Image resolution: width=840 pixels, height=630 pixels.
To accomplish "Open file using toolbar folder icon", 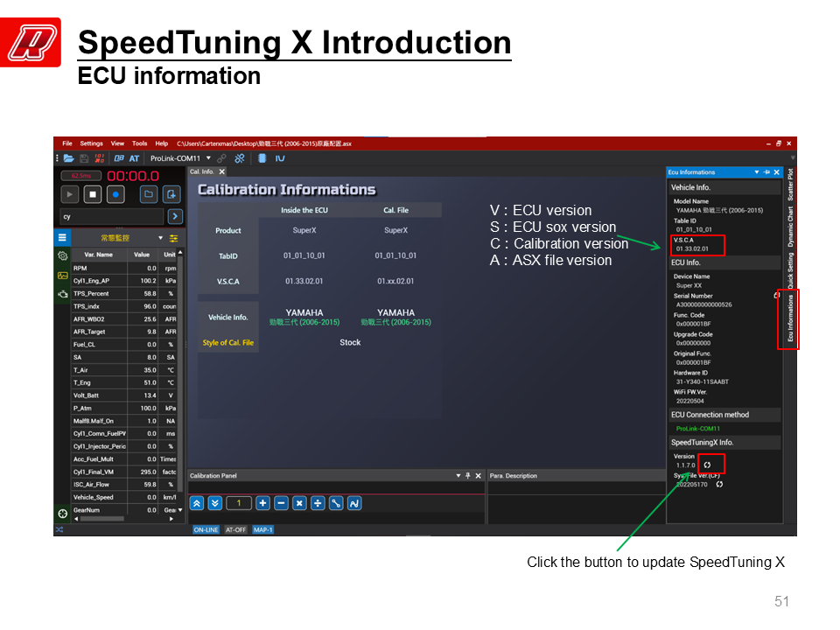I will tap(68, 158).
